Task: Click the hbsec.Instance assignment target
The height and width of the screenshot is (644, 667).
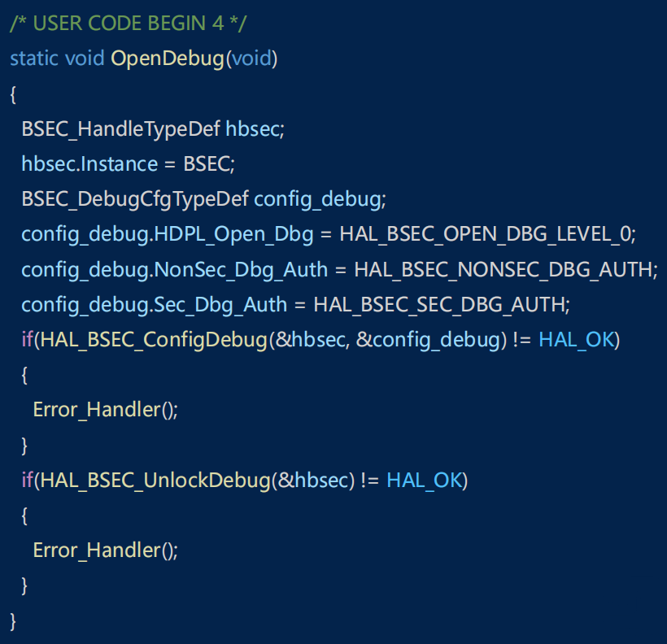Action: (x=89, y=163)
